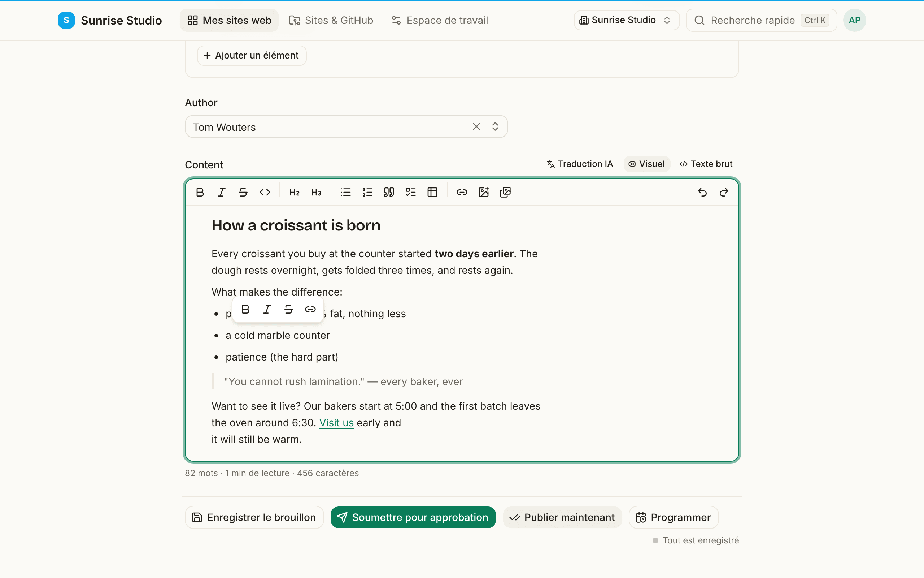The width and height of the screenshot is (924, 578).
Task: Switch the editor to Visuel mode
Action: pyautogui.click(x=647, y=164)
